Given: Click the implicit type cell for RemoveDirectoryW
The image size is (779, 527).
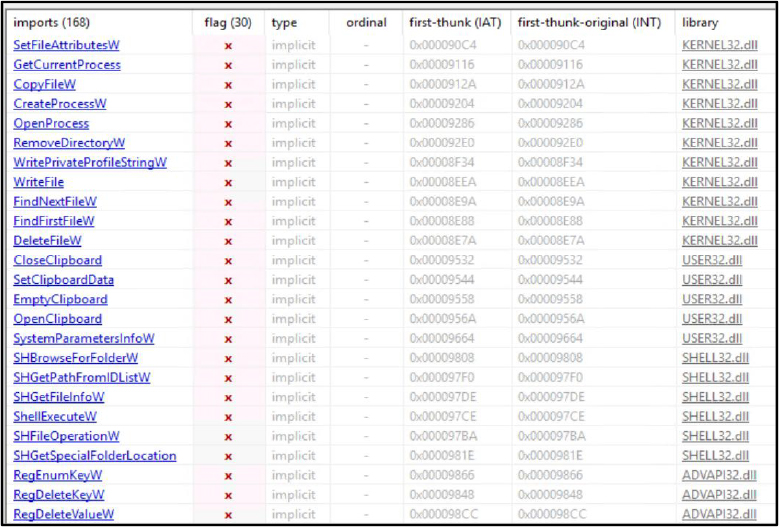Looking at the screenshot, I should pos(294,143).
